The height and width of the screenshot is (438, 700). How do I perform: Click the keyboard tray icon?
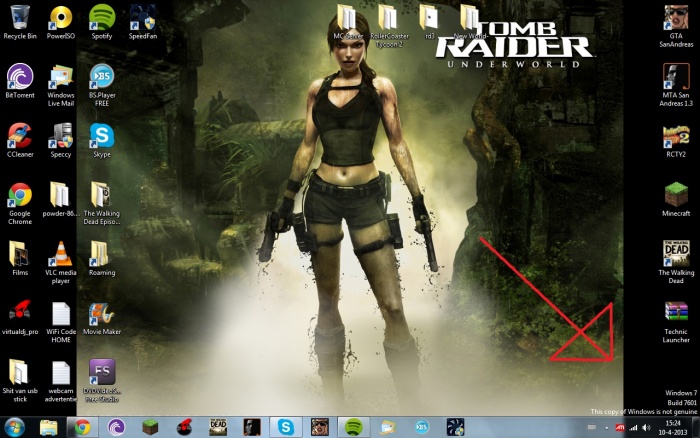[x=592, y=428]
